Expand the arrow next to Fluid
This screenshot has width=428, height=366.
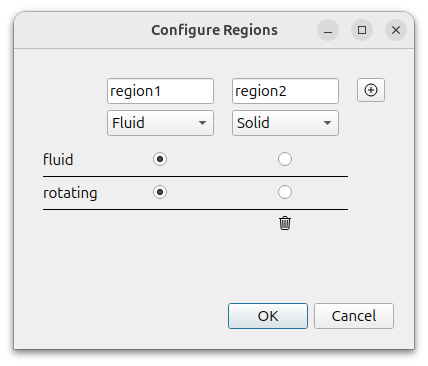coord(202,123)
